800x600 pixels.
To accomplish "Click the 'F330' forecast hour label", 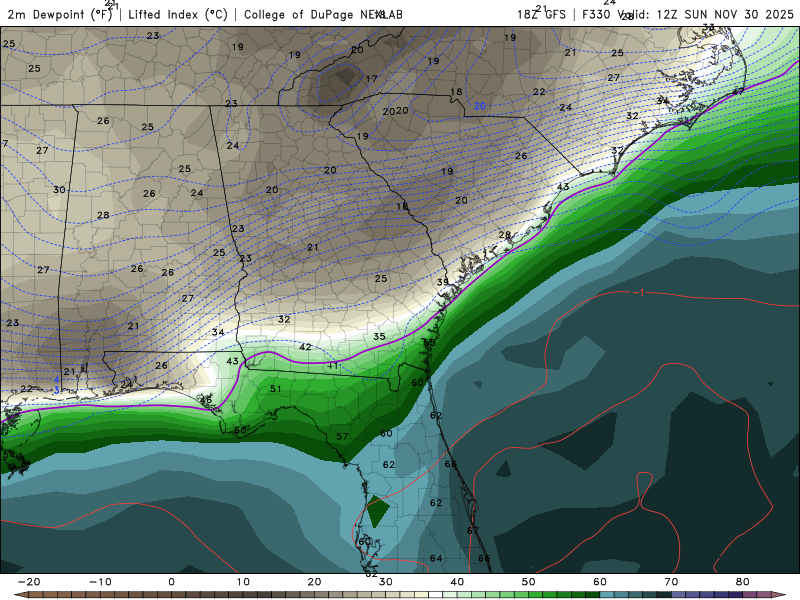I will pyautogui.click(x=596, y=15).
